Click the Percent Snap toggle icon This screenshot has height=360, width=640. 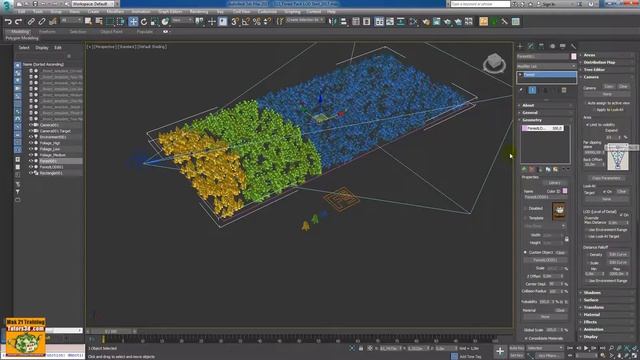(x=256, y=22)
